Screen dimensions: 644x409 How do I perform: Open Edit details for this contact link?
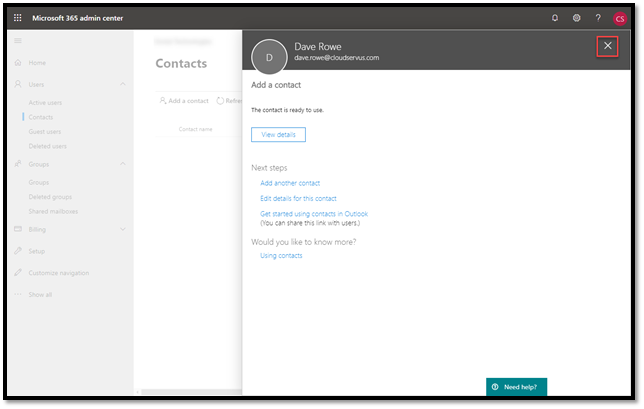point(298,198)
